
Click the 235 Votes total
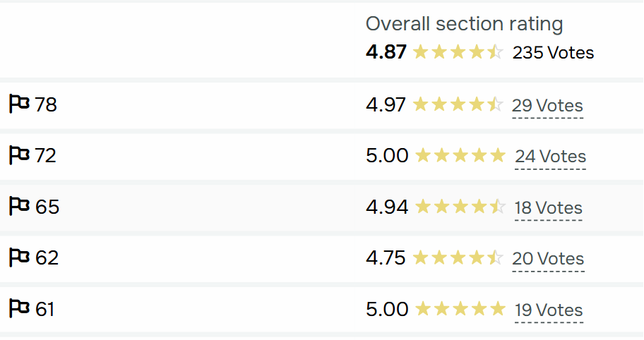tap(553, 53)
